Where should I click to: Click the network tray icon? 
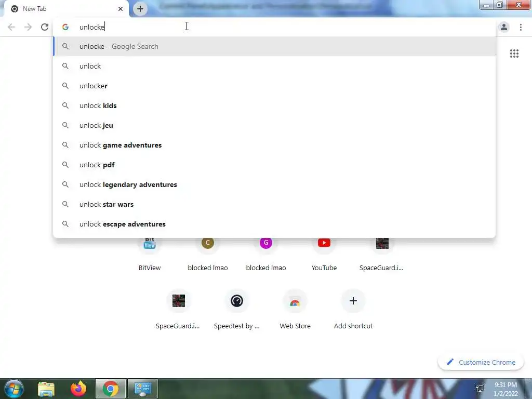click(x=480, y=389)
